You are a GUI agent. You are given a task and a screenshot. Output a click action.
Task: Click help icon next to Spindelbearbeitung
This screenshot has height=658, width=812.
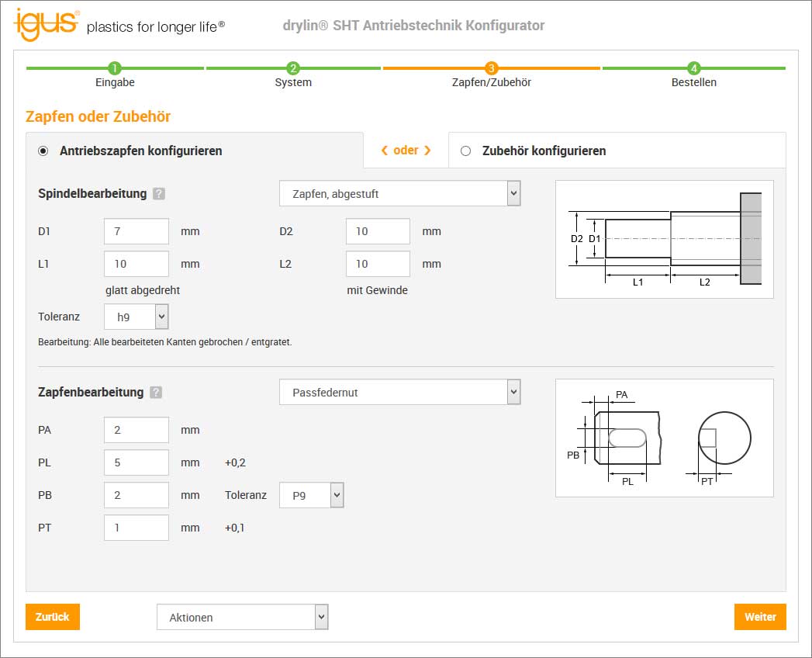point(158,194)
